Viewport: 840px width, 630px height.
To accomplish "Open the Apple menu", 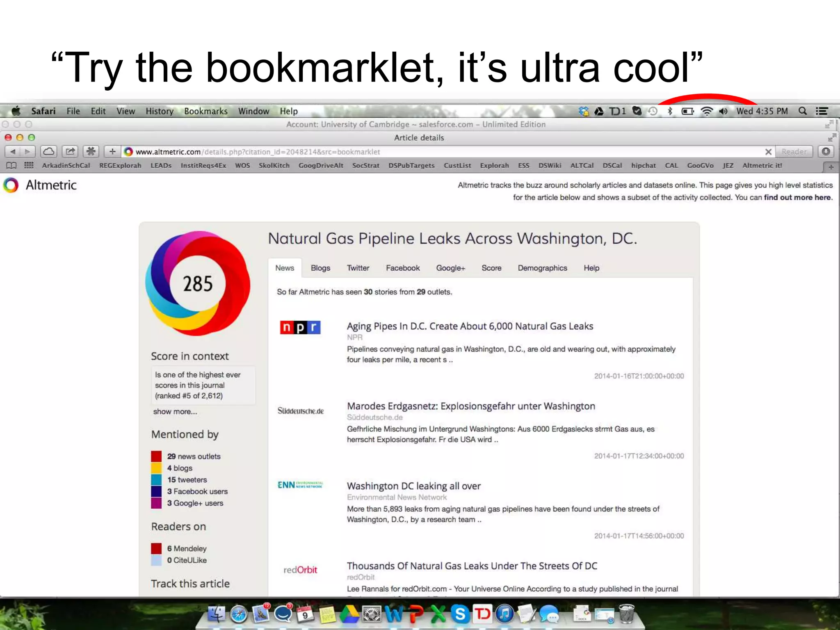I will tap(16, 111).
